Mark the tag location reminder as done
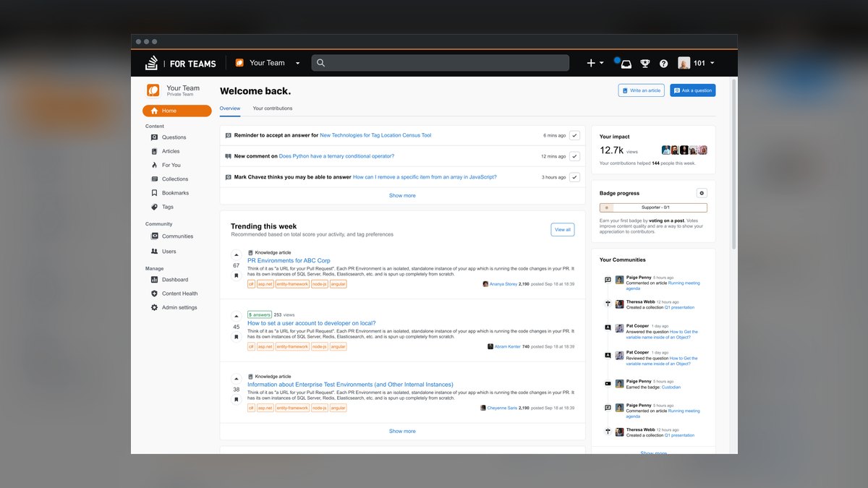The height and width of the screenshot is (488, 868). click(574, 135)
